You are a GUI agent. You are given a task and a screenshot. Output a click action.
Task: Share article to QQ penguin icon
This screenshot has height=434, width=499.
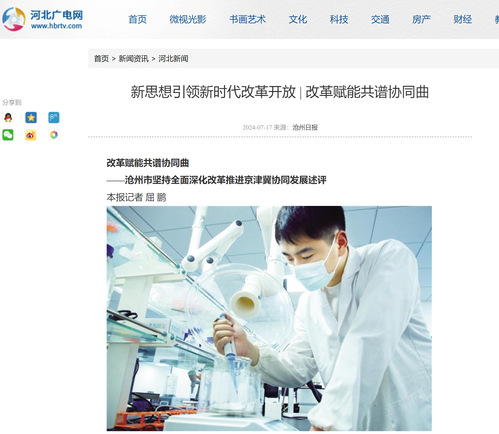pyautogui.click(x=8, y=118)
